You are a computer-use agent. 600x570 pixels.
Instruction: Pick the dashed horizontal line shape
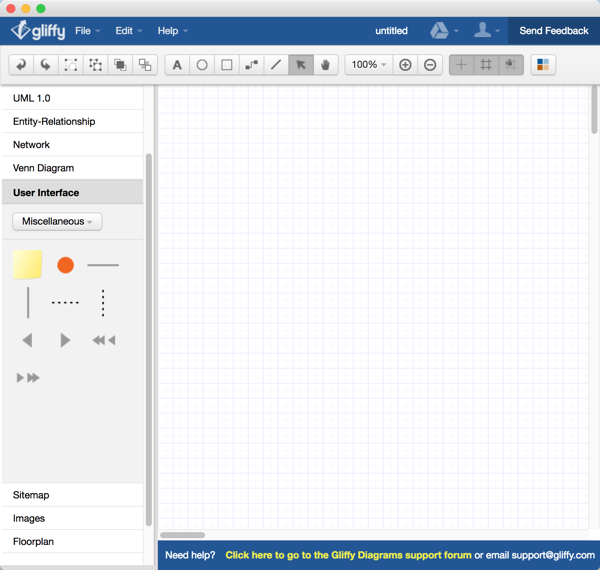point(65,302)
